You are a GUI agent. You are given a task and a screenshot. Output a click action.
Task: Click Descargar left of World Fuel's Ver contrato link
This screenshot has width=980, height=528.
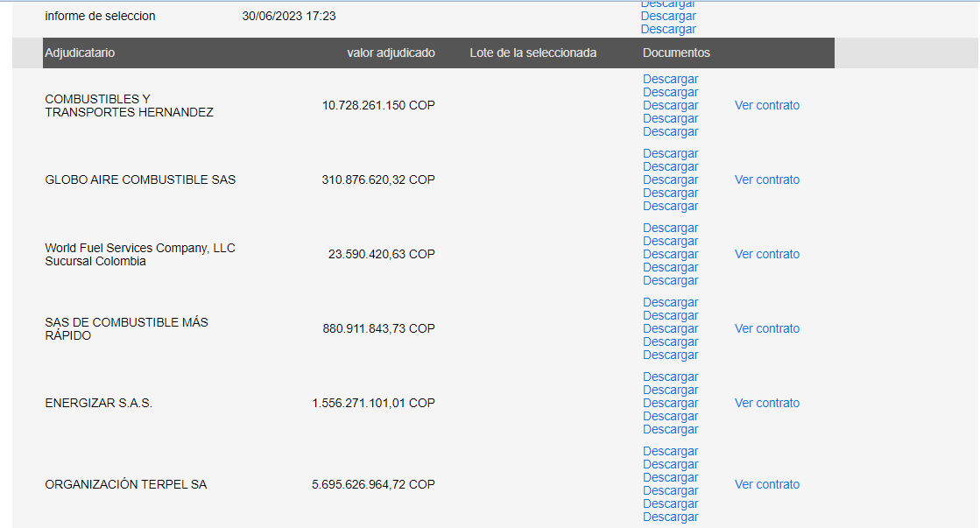(x=670, y=254)
